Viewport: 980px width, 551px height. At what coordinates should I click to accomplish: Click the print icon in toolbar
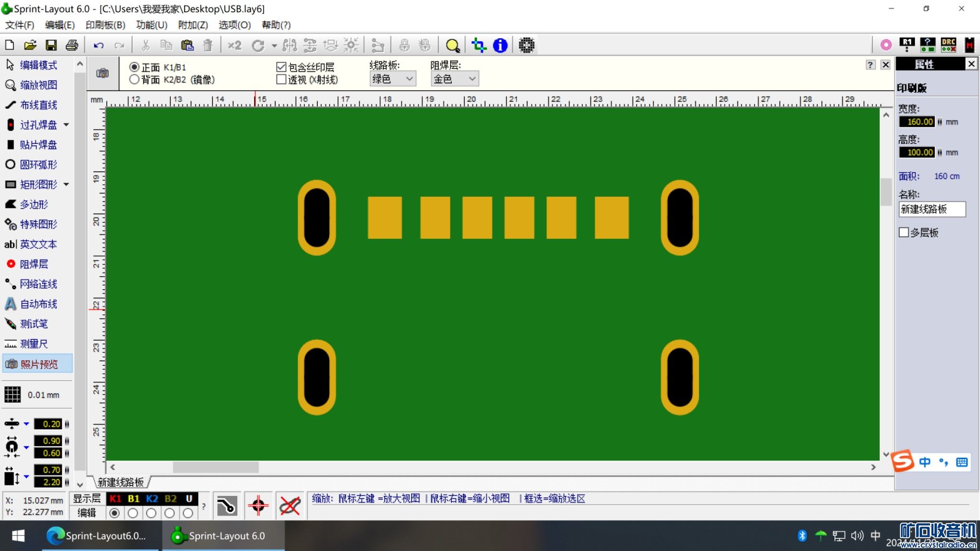coord(72,45)
